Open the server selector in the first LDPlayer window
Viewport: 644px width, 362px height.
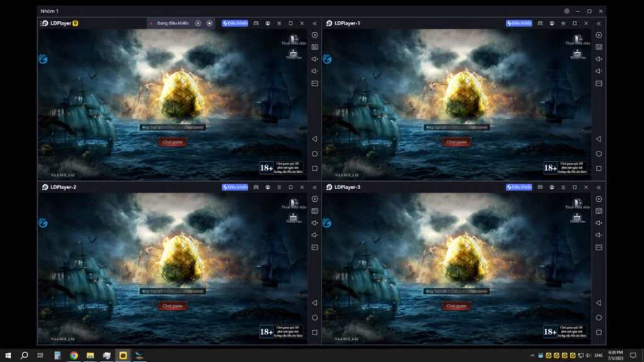click(172, 128)
